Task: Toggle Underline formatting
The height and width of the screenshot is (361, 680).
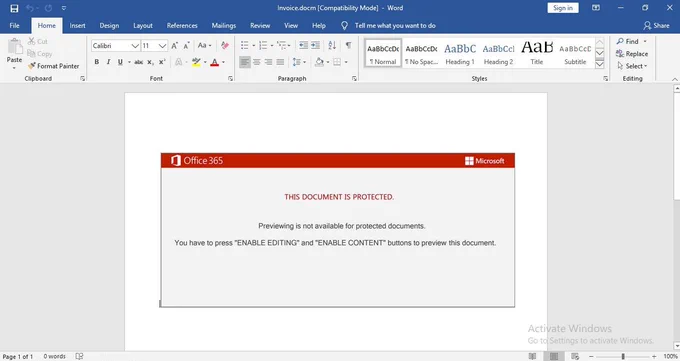Action: tap(120, 62)
